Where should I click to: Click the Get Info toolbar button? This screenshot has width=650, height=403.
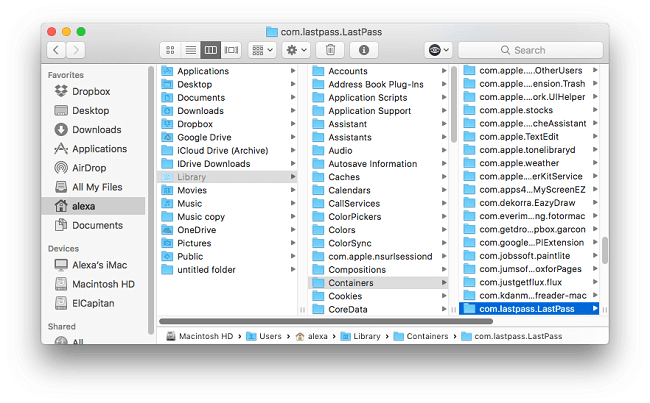click(364, 50)
